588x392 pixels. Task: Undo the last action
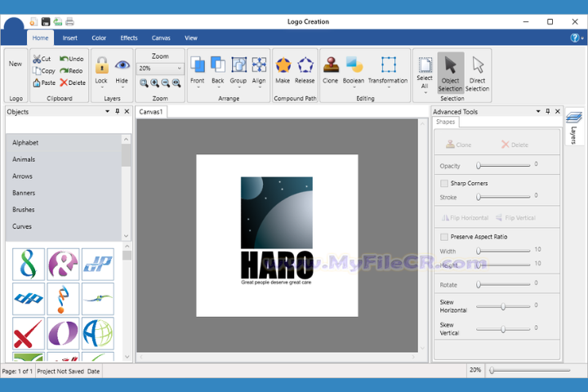pyautogui.click(x=72, y=59)
